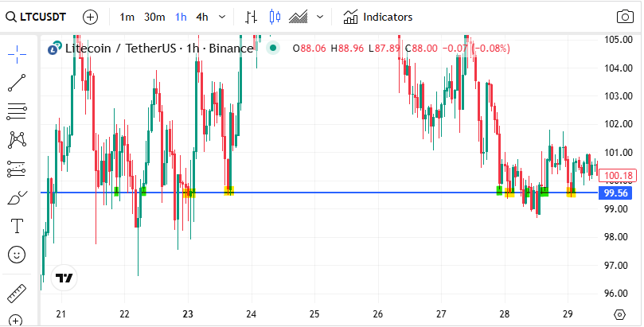Choose the area chart style icon
The image size is (644, 327).
tap(299, 18)
